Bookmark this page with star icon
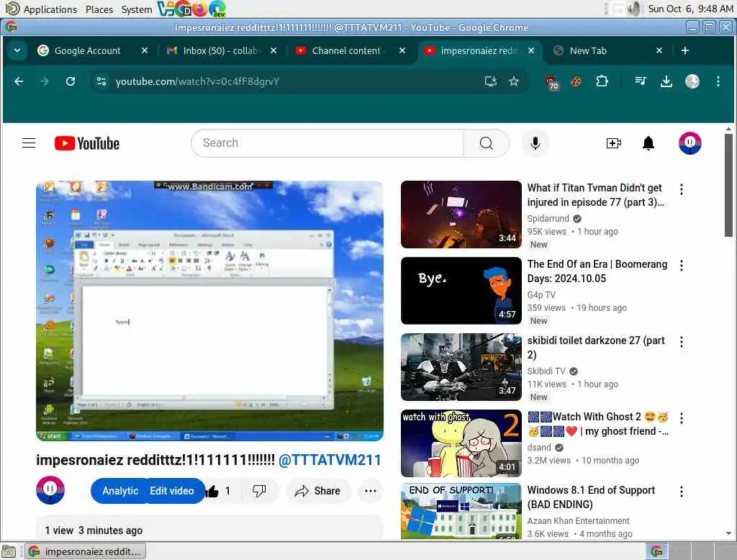737x560 pixels. 514,81
